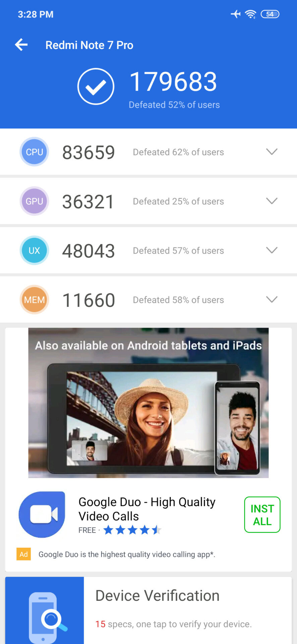
Task: Tap the yellow Ad label badge
Action: (x=23, y=554)
